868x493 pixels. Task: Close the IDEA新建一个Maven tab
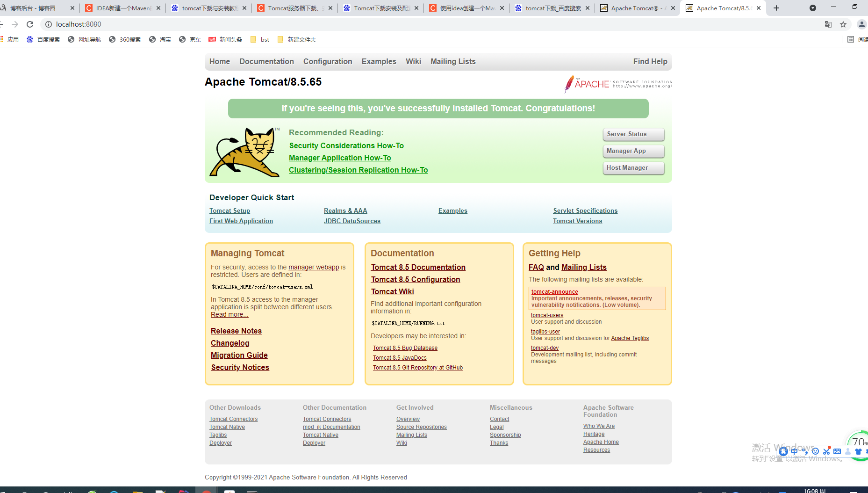click(x=158, y=8)
